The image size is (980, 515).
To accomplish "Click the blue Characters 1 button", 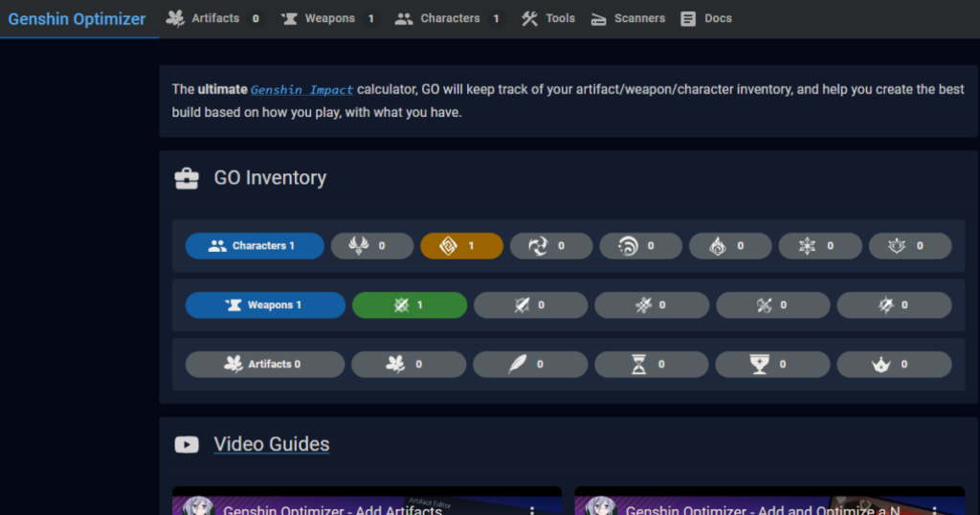I will tap(253, 246).
